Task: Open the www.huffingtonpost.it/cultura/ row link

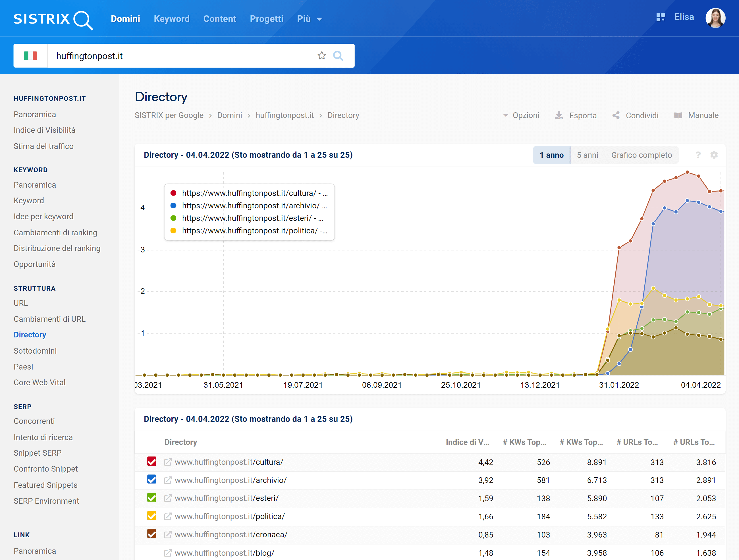Action: pos(229,462)
